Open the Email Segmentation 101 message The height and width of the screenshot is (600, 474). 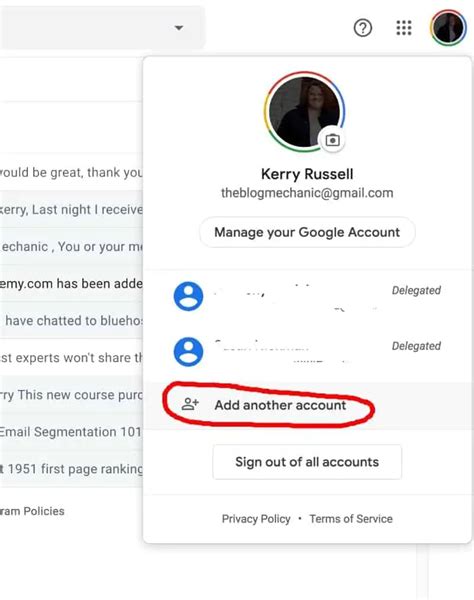(71, 432)
